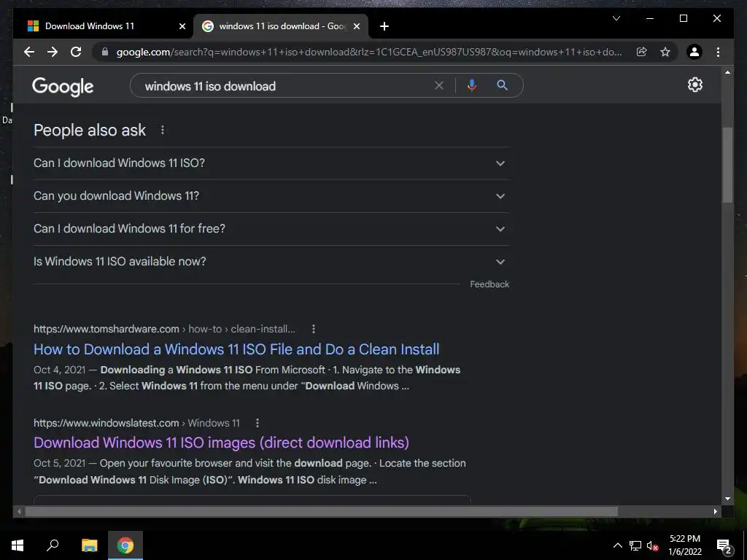Screen dimensions: 747x560
Task: Click the Chrome address bar URL
Action: [x=368, y=52]
